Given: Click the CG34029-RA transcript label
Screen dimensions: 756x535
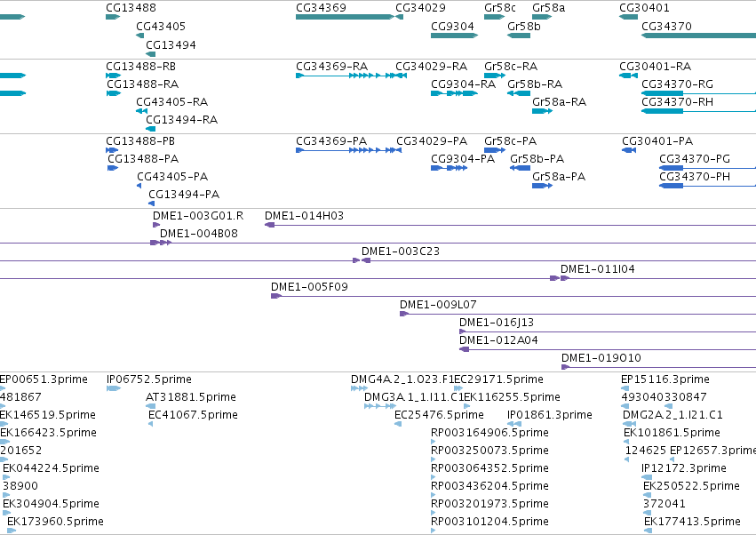Looking at the screenshot, I should pyautogui.click(x=431, y=66).
